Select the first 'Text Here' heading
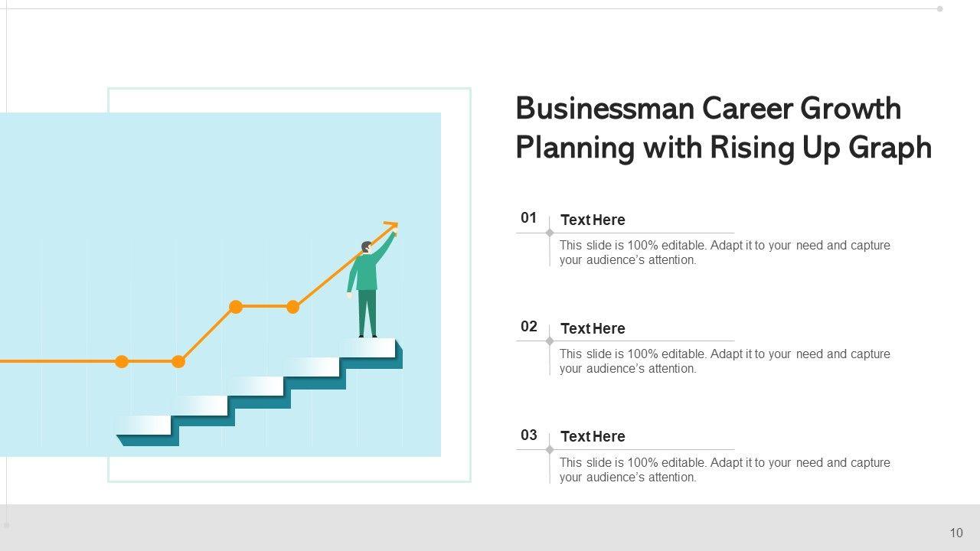Screen dimensions: 980x551 coord(593,220)
